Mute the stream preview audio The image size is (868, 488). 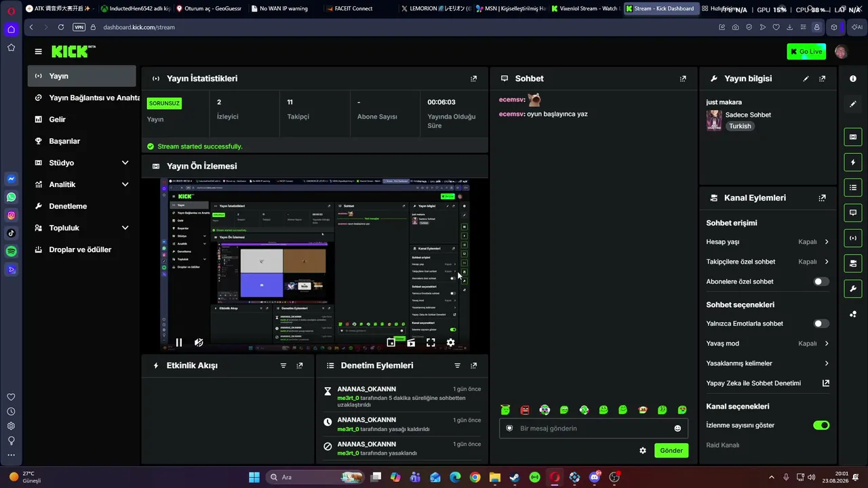[199, 343]
